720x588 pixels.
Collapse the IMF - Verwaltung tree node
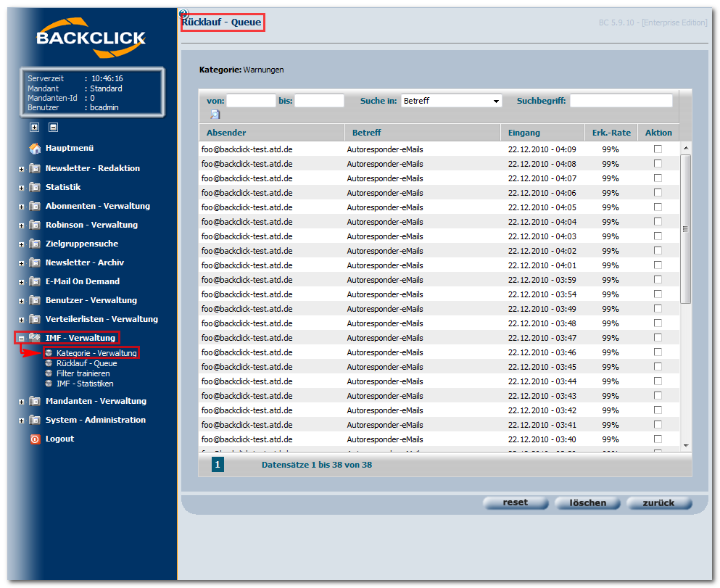point(21,339)
